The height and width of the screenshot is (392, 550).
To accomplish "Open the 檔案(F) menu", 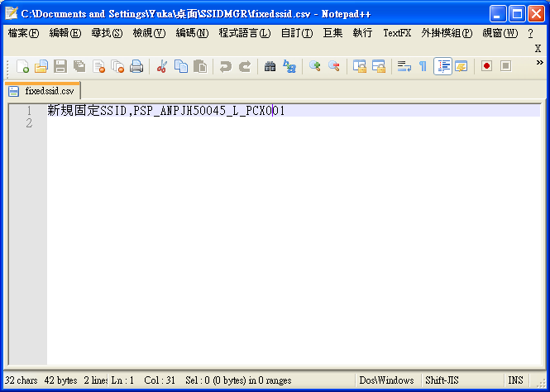I will [23, 33].
